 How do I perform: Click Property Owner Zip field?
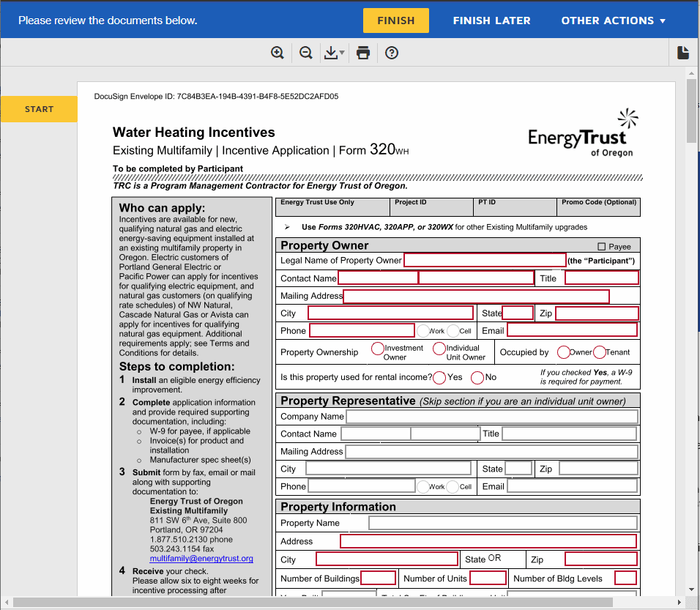[597, 313]
